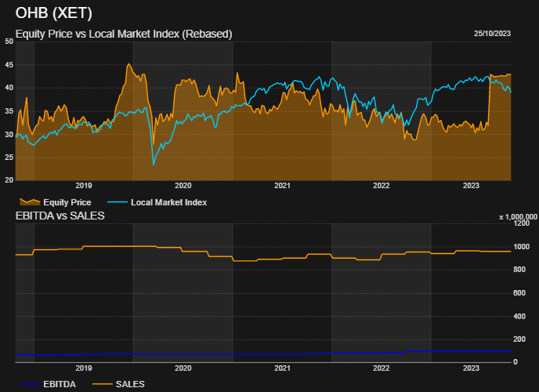Image resolution: width=539 pixels, height=392 pixels.
Task: Click the orange SALES legend line
Action: click(102, 384)
